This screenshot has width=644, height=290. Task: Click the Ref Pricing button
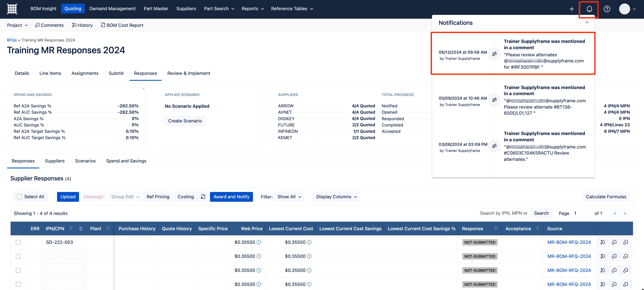pos(158,197)
